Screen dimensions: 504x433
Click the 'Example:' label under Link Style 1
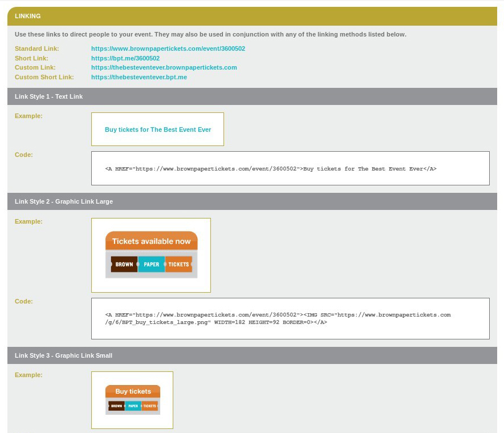29,116
